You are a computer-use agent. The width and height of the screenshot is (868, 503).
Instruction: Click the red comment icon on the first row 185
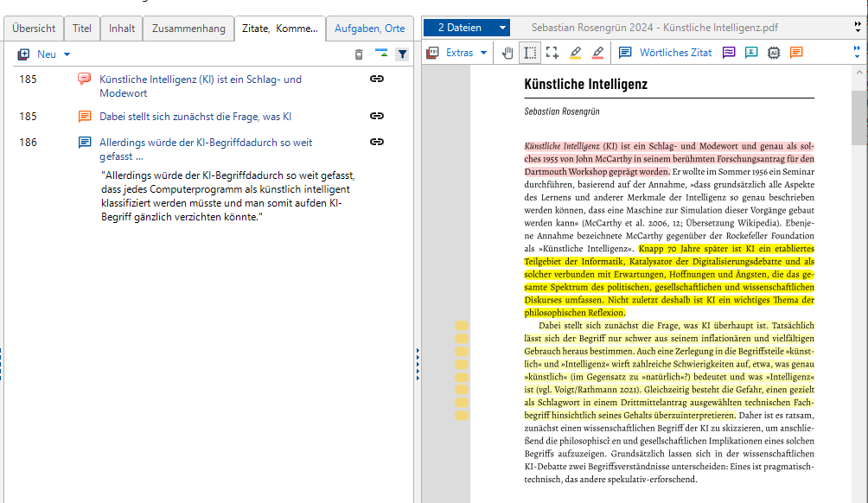[x=84, y=80]
